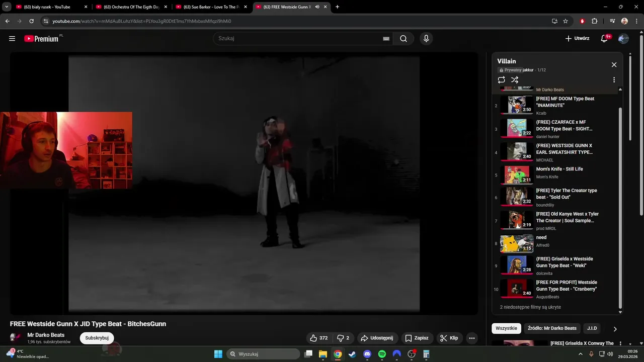The height and width of the screenshot is (362, 644).
Task: Install app icon in address bar
Action: [554, 21]
